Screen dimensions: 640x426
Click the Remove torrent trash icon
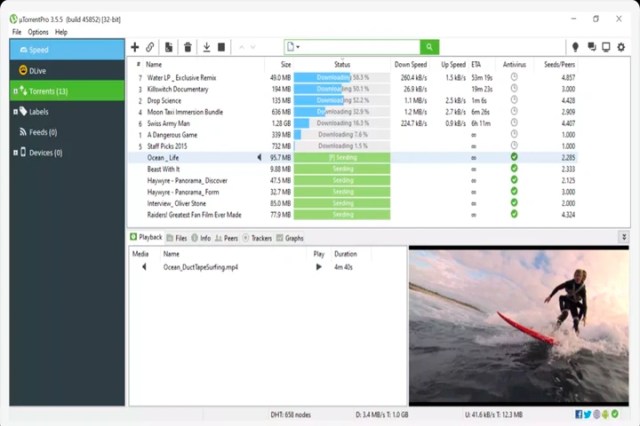coord(188,47)
